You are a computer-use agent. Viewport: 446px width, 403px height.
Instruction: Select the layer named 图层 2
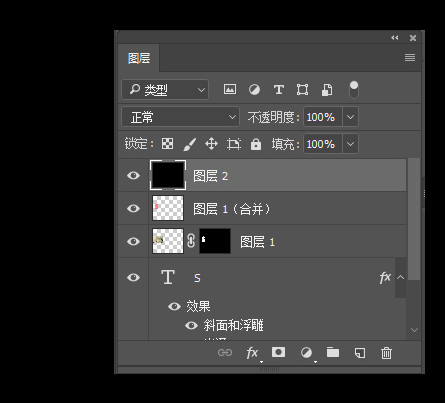click(x=211, y=176)
